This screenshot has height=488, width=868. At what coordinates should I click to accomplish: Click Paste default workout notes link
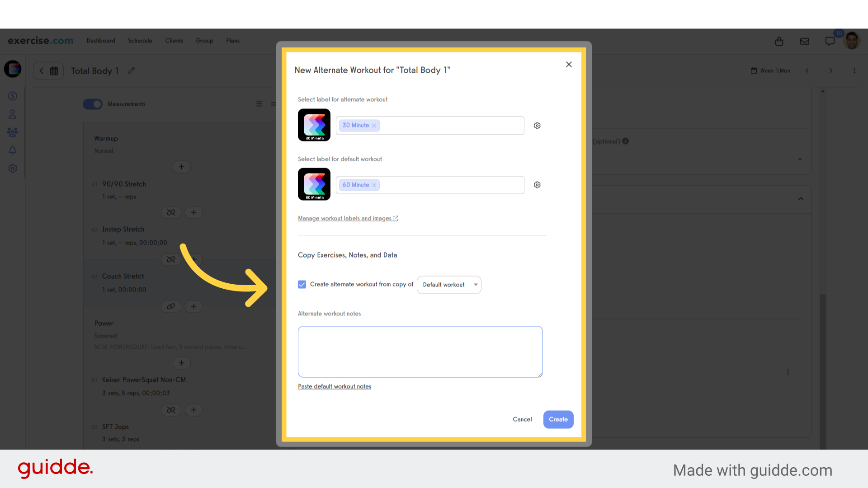pos(335,386)
